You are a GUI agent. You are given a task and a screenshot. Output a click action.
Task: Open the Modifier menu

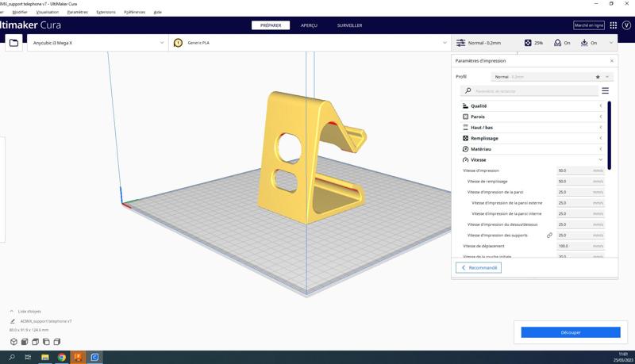coord(20,12)
